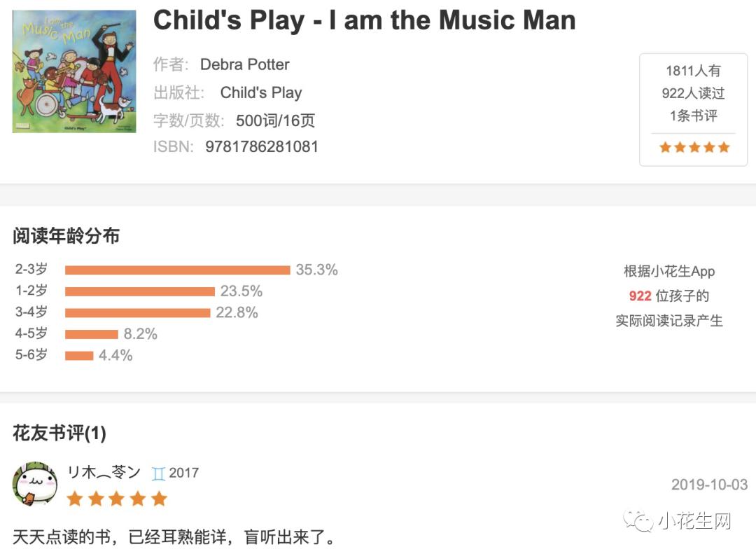Click the 花友书评(1) section heading
Viewport: 756px width, 554px height.
point(59,433)
